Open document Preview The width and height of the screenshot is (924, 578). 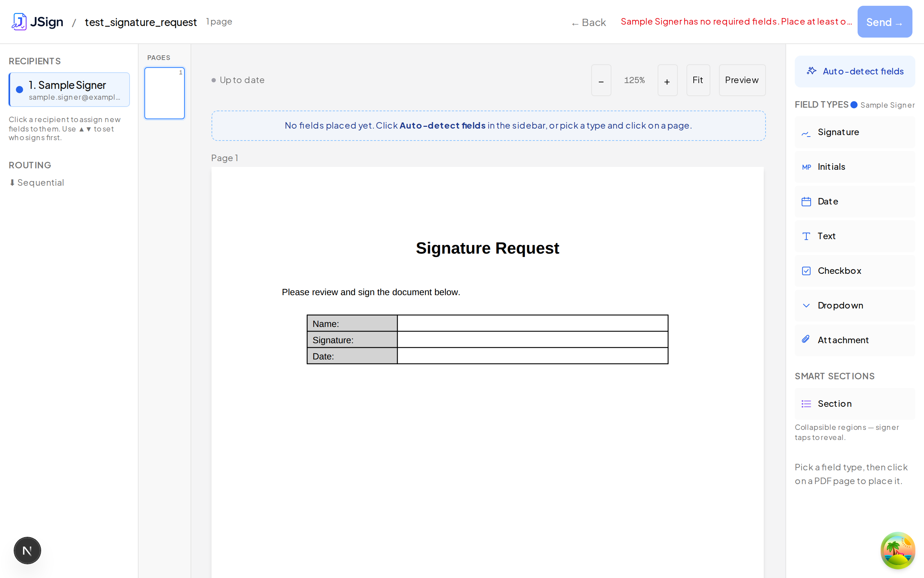742,80
